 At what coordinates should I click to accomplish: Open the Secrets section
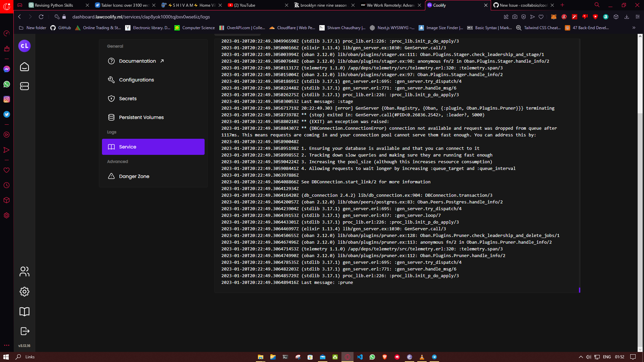(127, 99)
